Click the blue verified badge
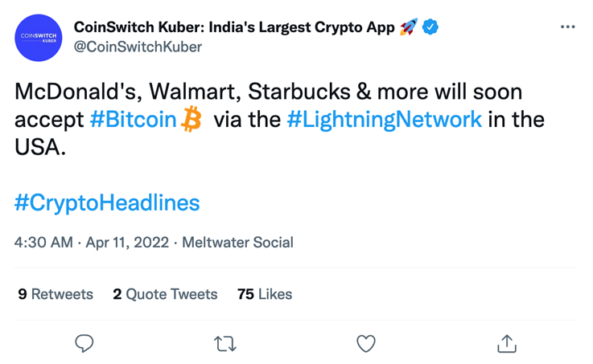 430,27
